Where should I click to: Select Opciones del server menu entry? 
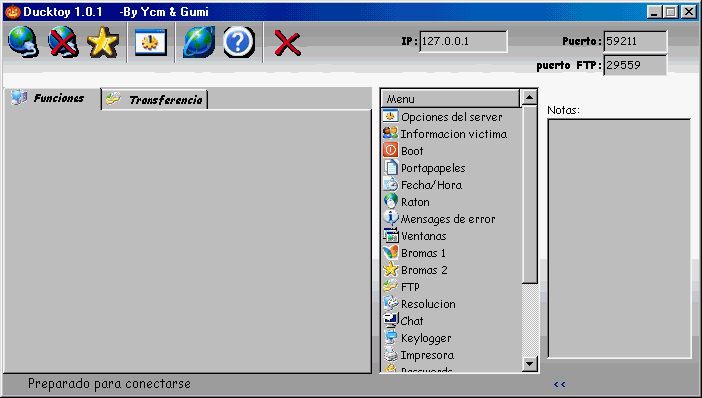pyautogui.click(x=452, y=117)
